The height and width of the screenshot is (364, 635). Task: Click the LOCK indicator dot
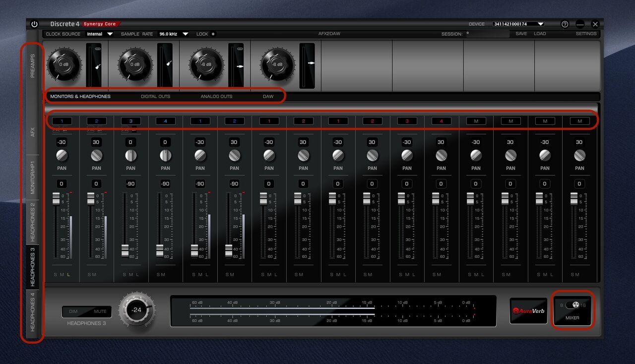click(213, 34)
